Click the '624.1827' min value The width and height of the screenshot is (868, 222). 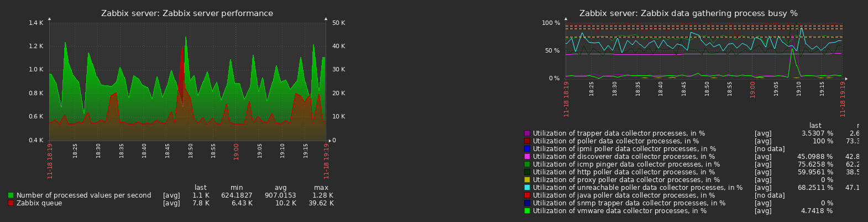pyautogui.click(x=237, y=195)
